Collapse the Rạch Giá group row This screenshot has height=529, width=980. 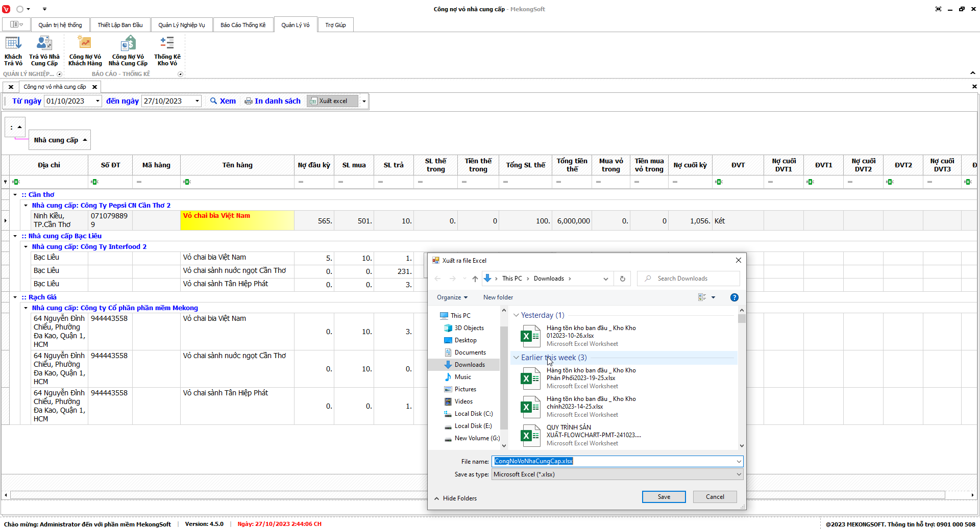[x=15, y=297]
